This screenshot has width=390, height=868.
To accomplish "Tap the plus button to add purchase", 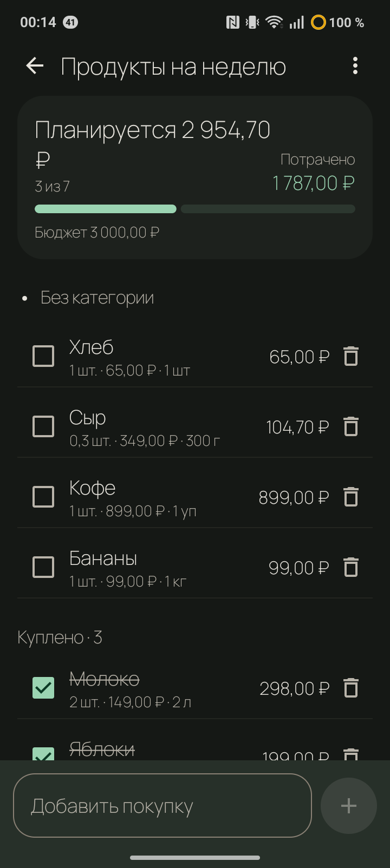I will pos(349,806).
